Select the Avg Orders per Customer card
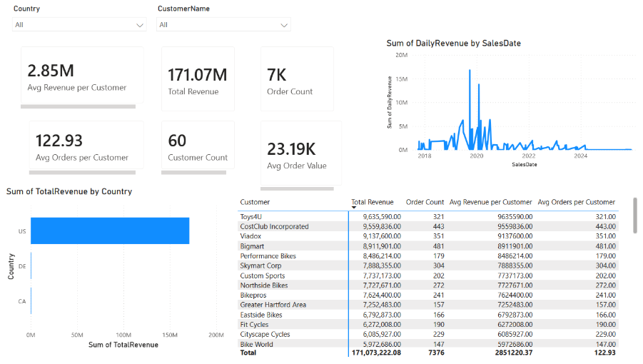The image size is (643, 364). tap(86, 145)
